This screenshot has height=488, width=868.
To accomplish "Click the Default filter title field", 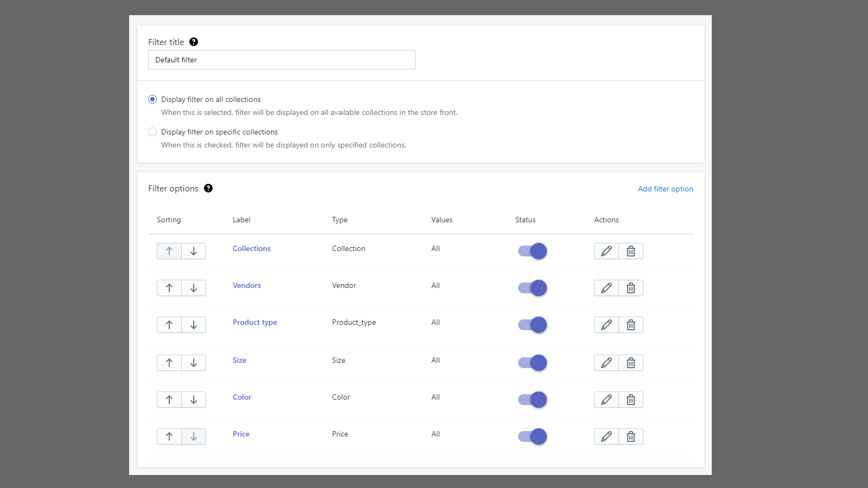I will point(281,60).
